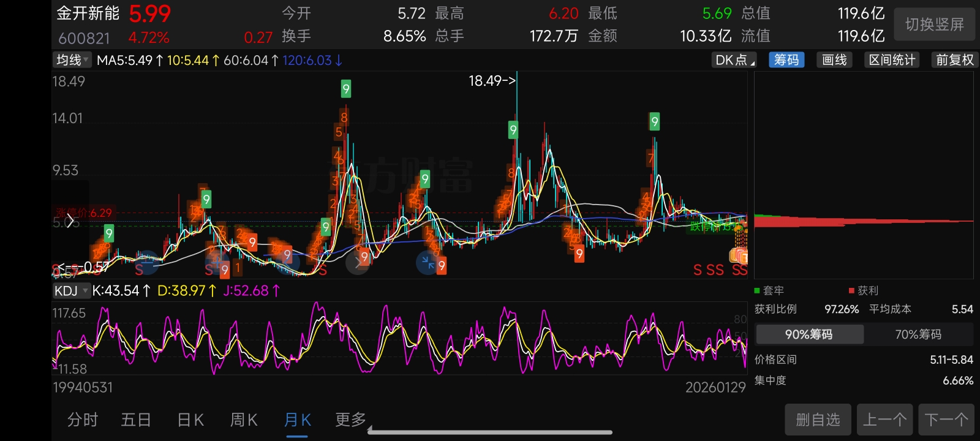This screenshot has height=441, width=980.
Task: Click 删自选 to remove from watchlist
Action: 818,420
